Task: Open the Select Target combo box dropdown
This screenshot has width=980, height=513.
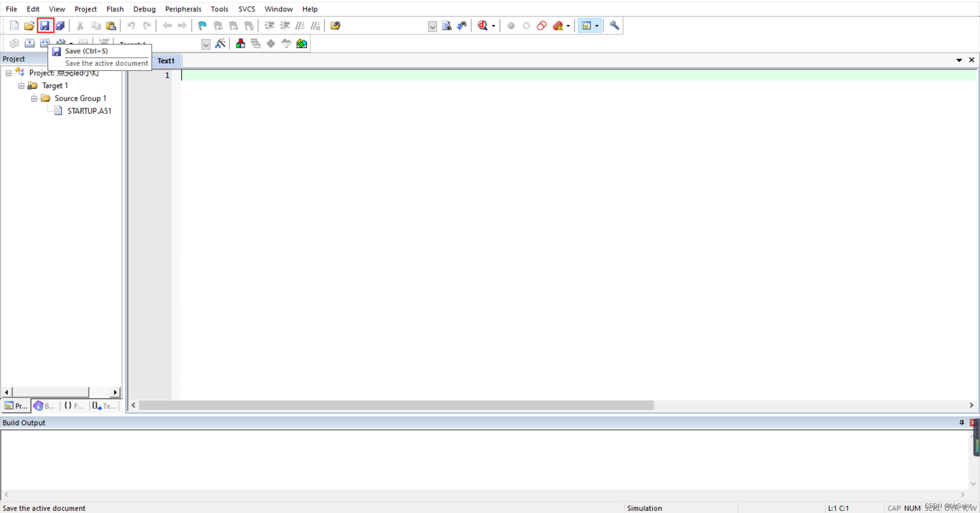Action: 206,44
